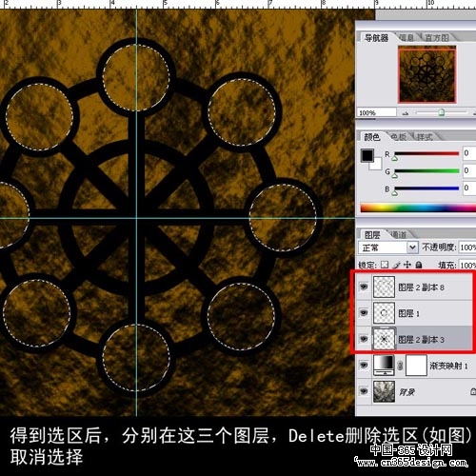The height and width of the screenshot is (476, 476).
Task: Click the navigator zoom out mountain icon
Action: [406, 113]
